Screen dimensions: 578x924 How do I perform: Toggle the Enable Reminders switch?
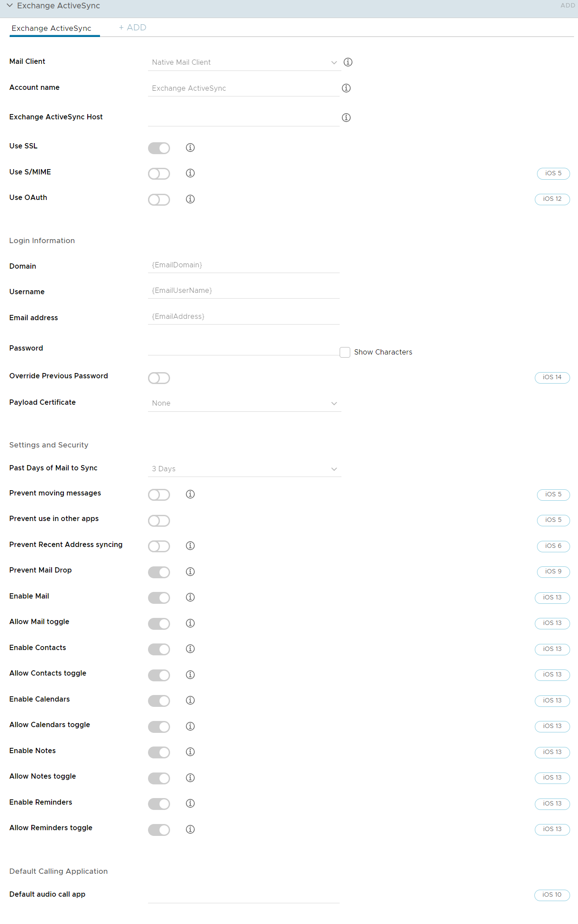point(159,804)
